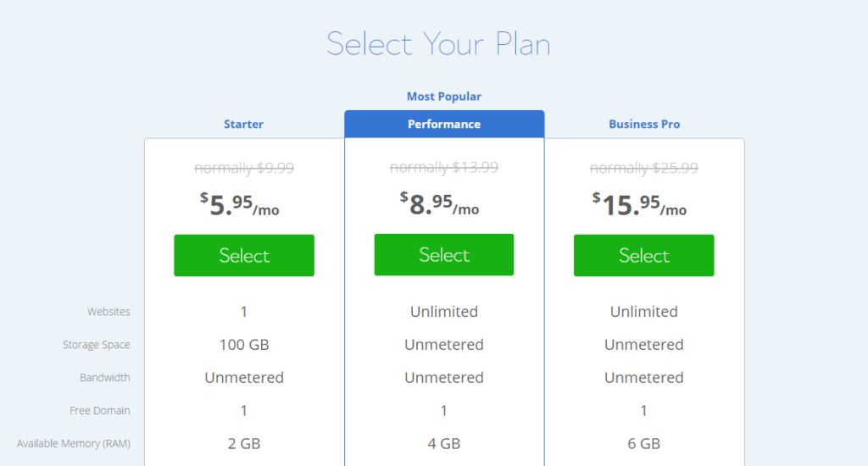The height and width of the screenshot is (466, 868).
Task: Click the Starter $5.95/mo price
Action: 240,204
